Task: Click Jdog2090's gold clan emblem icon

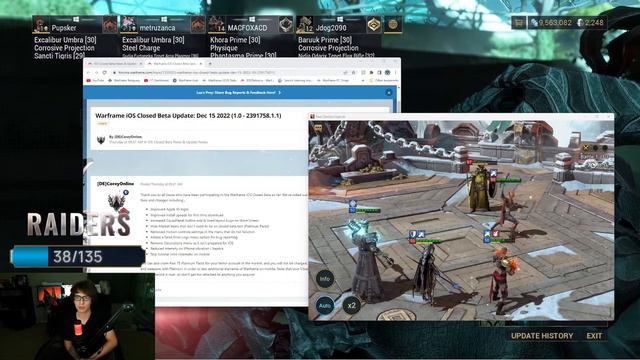Action: tap(374, 25)
